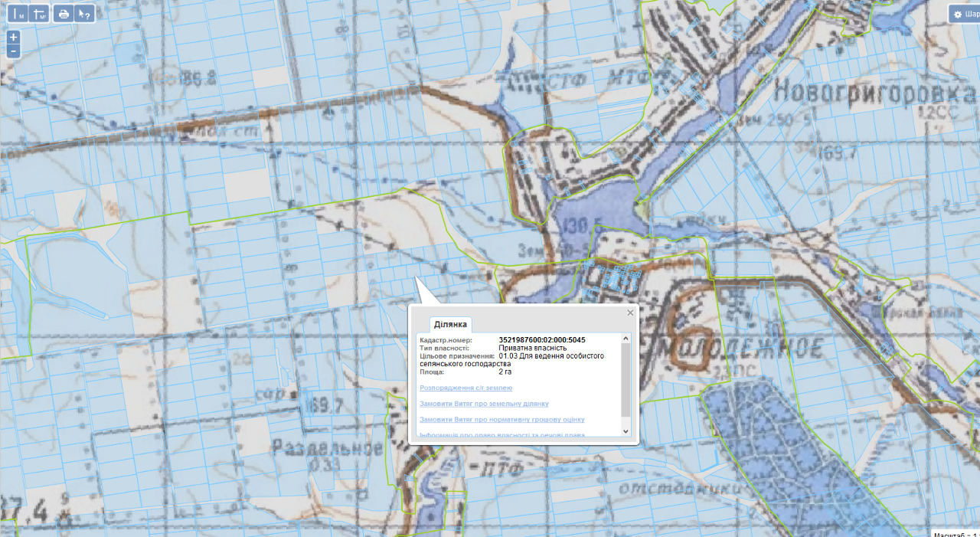Image resolution: width=980 pixels, height=537 pixels.
Task: Open the Інформація про право власності link
Action: coord(502,435)
